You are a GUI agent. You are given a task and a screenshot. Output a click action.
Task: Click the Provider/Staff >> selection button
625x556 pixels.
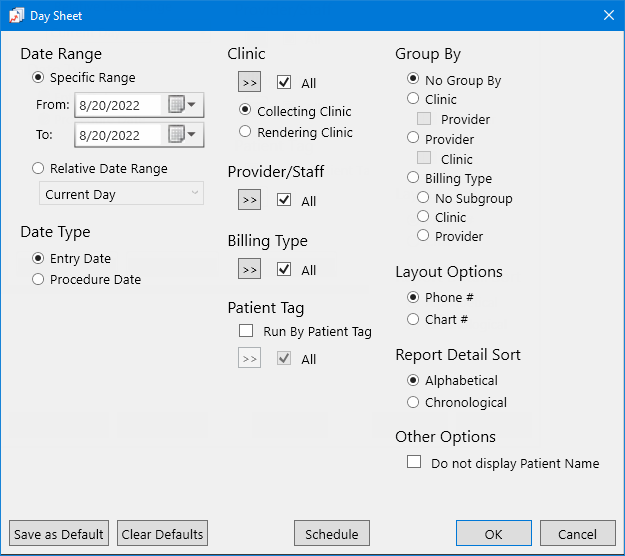coord(250,200)
